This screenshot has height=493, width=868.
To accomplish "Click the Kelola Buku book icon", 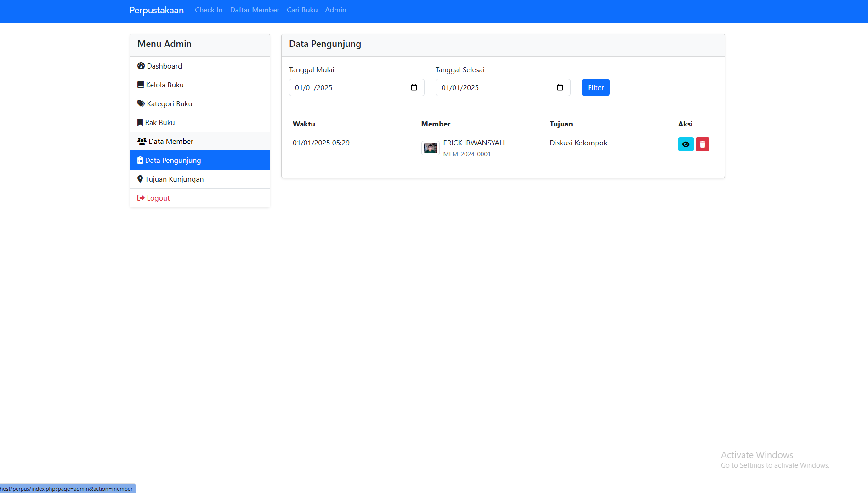I will 141,85.
